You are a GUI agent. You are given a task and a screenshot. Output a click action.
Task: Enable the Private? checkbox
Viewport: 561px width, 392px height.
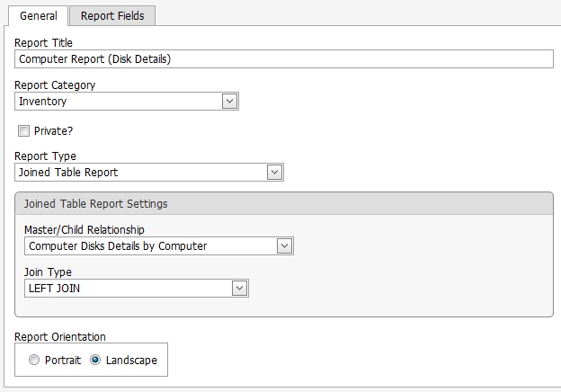pos(23,131)
